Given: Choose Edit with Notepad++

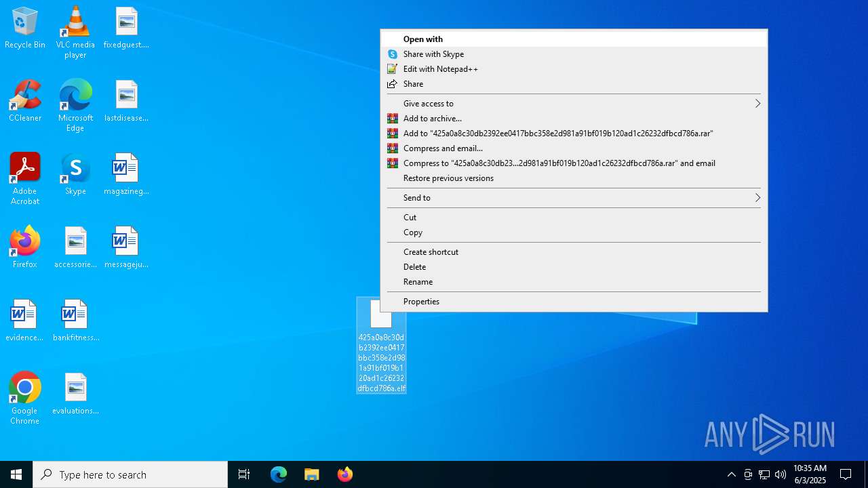Looking at the screenshot, I should click(x=574, y=69).
